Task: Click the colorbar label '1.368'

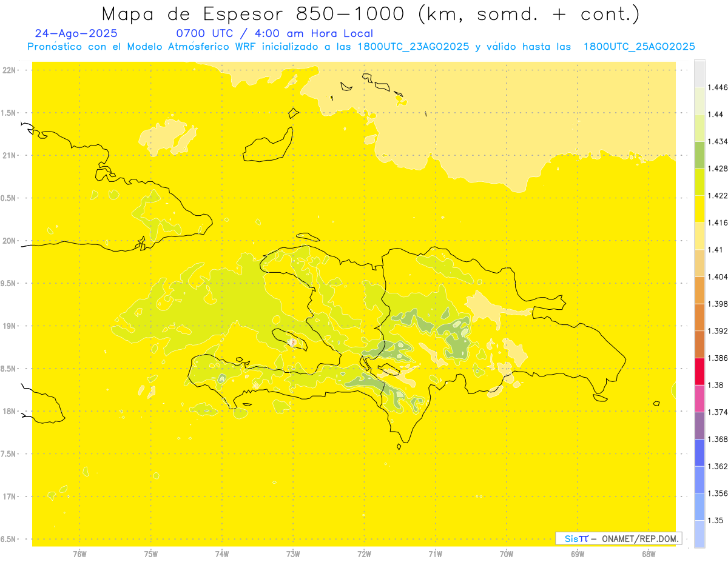Action: (718, 440)
